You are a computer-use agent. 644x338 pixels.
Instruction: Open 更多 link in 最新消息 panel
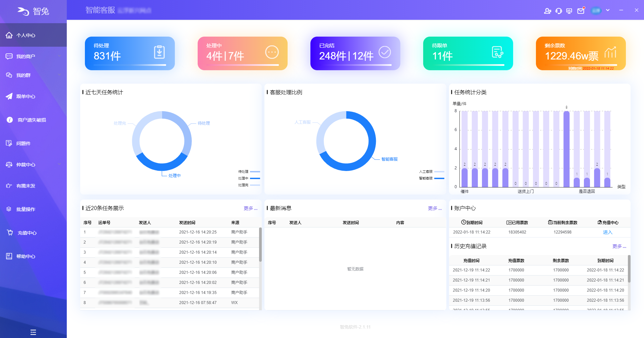click(x=435, y=208)
